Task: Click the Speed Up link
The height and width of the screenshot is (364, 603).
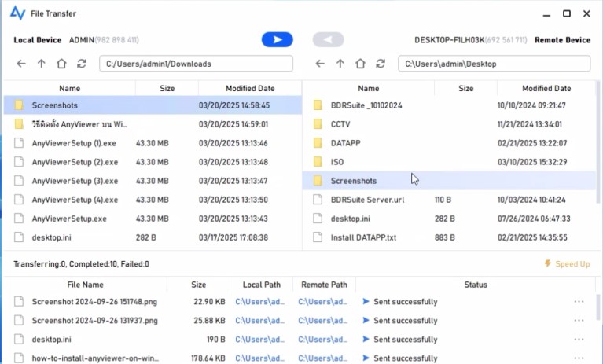Action: pyautogui.click(x=568, y=264)
